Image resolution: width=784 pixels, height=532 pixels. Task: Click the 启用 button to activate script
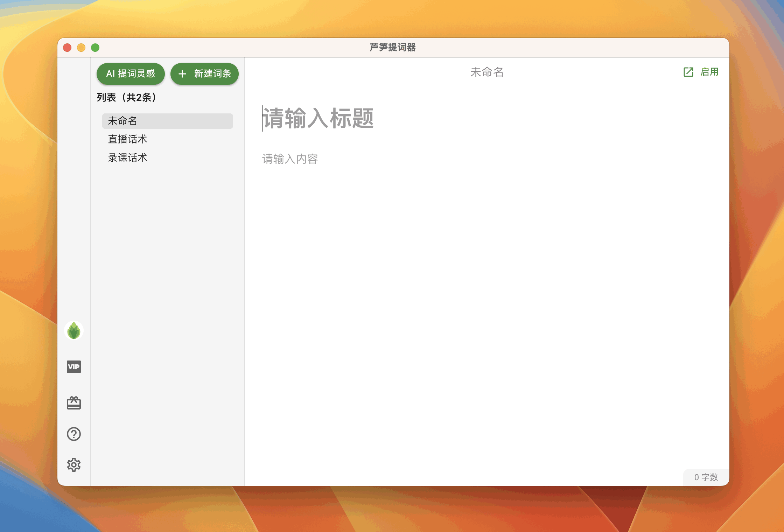tap(709, 72)
